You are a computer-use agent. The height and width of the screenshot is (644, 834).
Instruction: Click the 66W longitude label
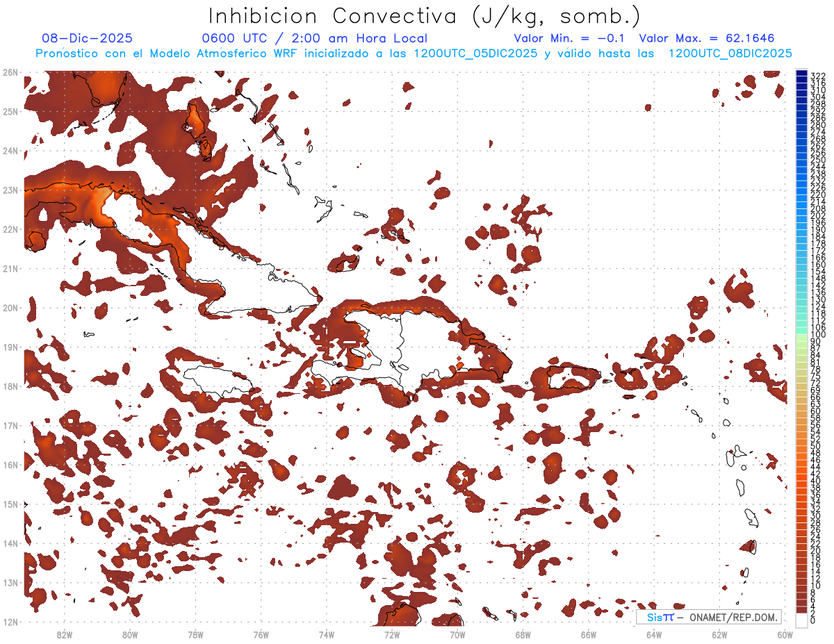(589, 634)
